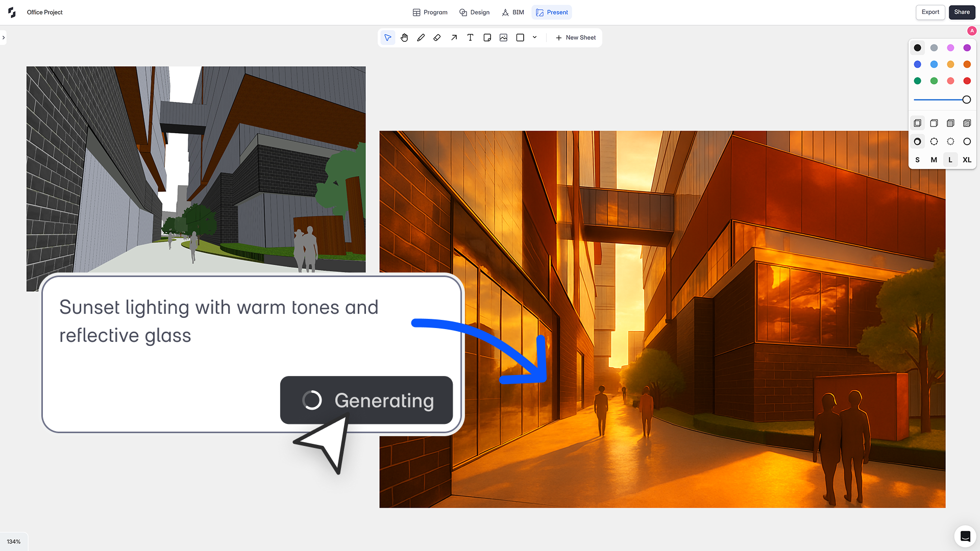
Task: Open the chat support widget icon
Action: (x=965, y=536)
